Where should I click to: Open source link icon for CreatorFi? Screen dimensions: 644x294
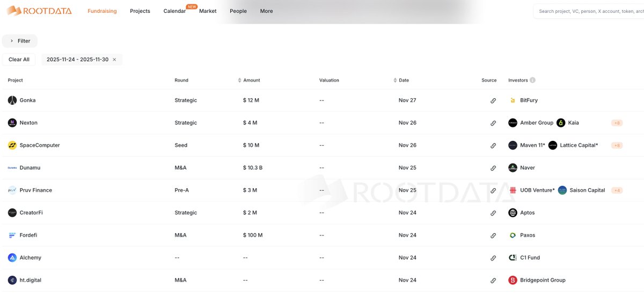(493, 213)
